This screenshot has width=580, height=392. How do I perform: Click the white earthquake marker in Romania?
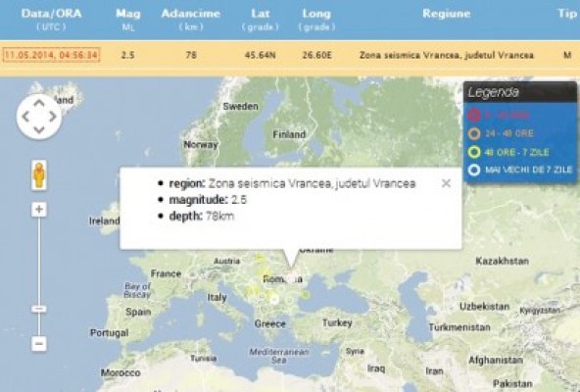click(274, 300)
